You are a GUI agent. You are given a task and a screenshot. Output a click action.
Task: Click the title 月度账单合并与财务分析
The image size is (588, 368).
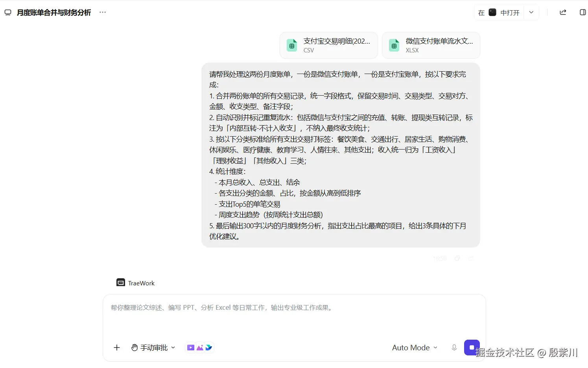point(54,13)
